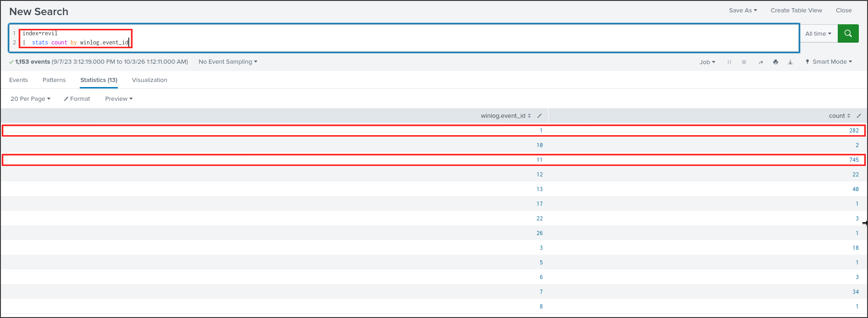Click the count value 34
The width and height of the screenshot is (868, 318).
tap(856, 292)
